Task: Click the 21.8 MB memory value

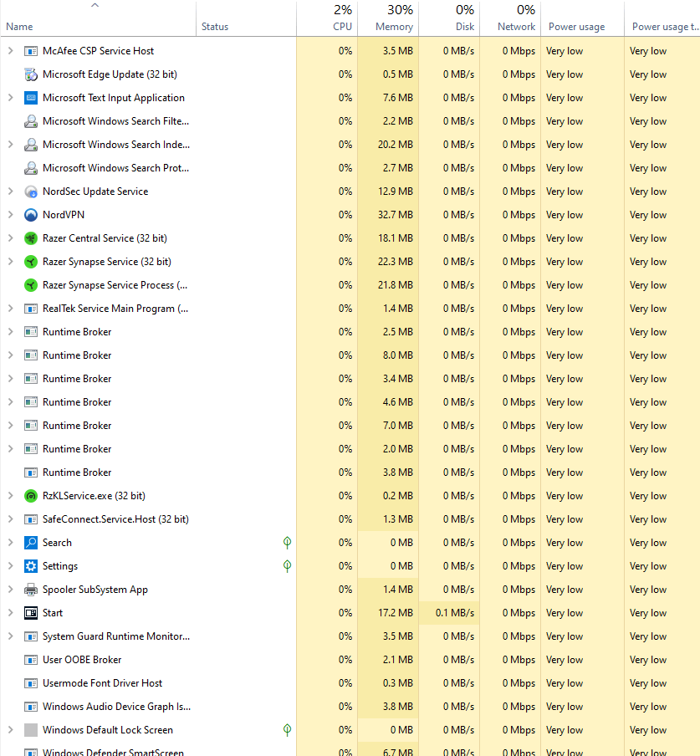Action: pos(396,285)
